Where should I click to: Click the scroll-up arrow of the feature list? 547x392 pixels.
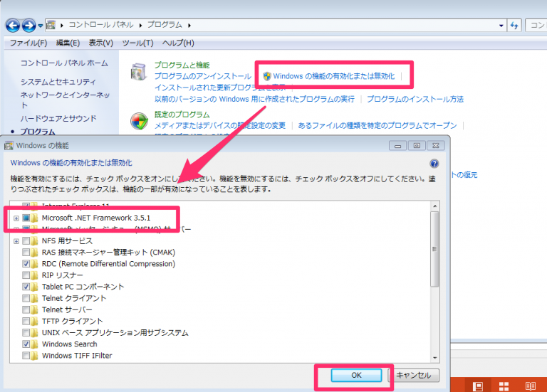[434, 206]
